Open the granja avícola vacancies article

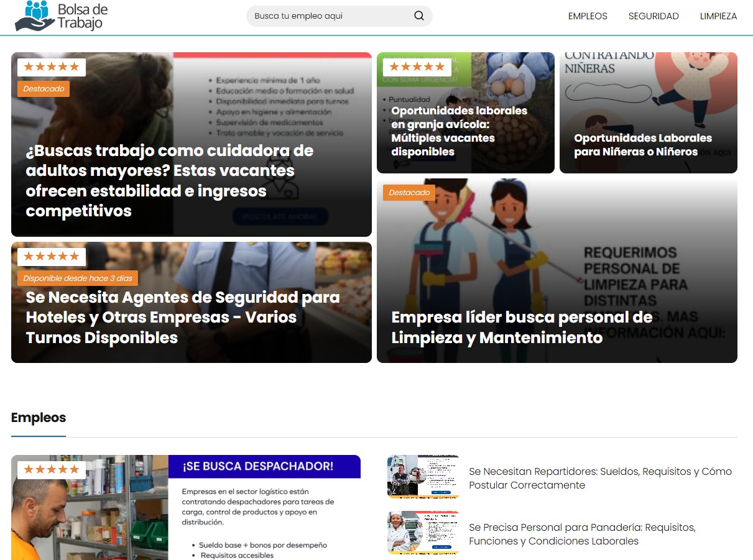point(459,131)
